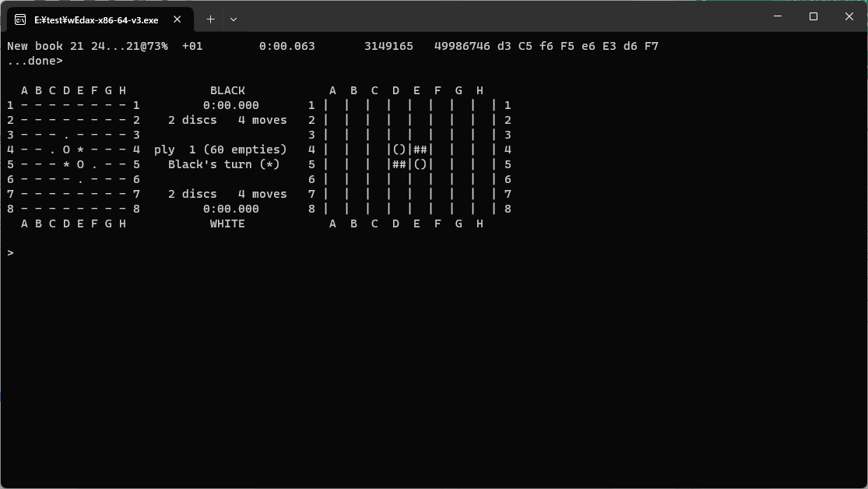Click the white disc () at D4
This screenshot has width=868, height=489.
(399, 150)
